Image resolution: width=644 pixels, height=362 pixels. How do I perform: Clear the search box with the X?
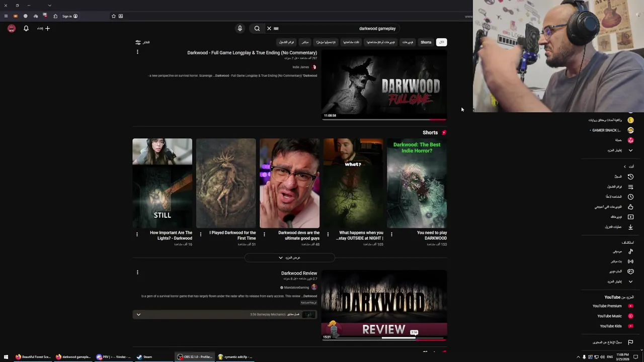[x=269, y=29]
